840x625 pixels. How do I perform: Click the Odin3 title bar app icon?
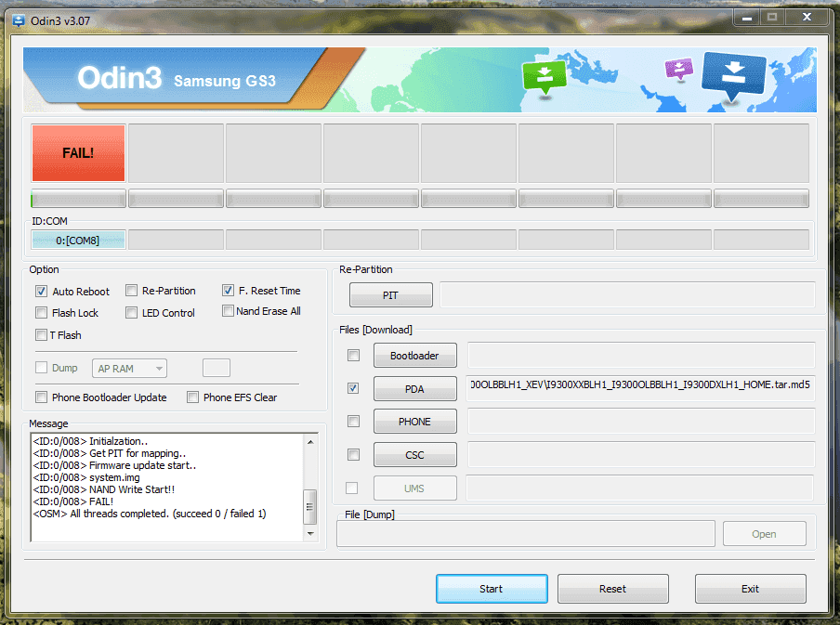[19, 20]
